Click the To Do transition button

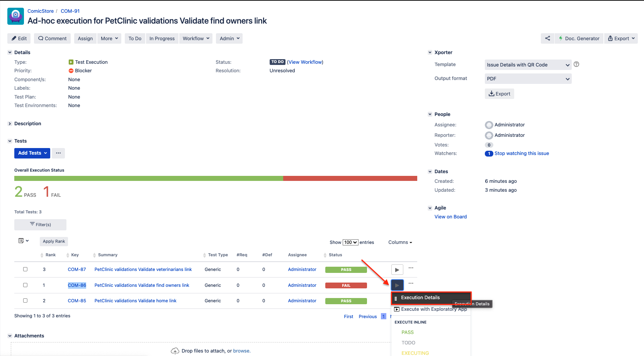coord(135,38)
